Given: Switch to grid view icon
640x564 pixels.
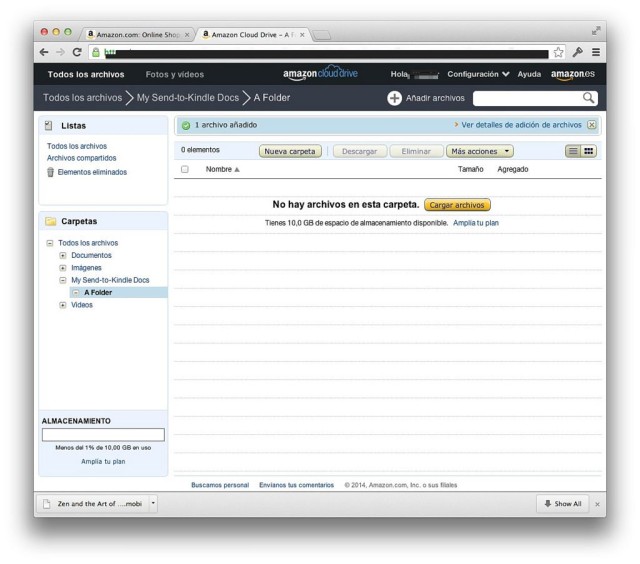Looking at the screenshot, I should (x=589, y=151).
